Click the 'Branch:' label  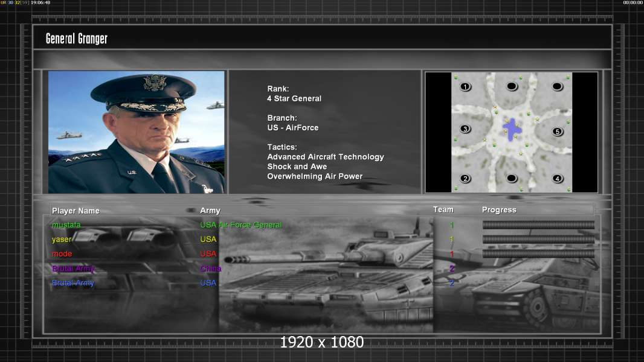(282, 118)
